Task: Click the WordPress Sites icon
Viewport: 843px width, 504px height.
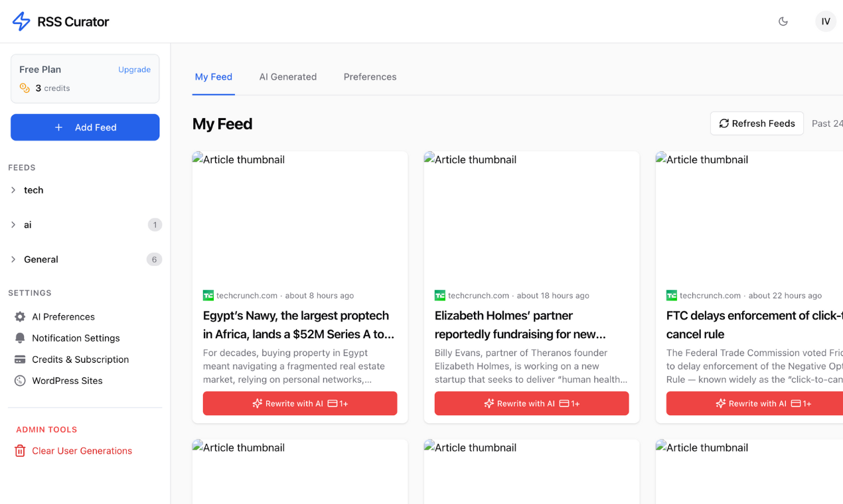Action: tap(20, 381)
